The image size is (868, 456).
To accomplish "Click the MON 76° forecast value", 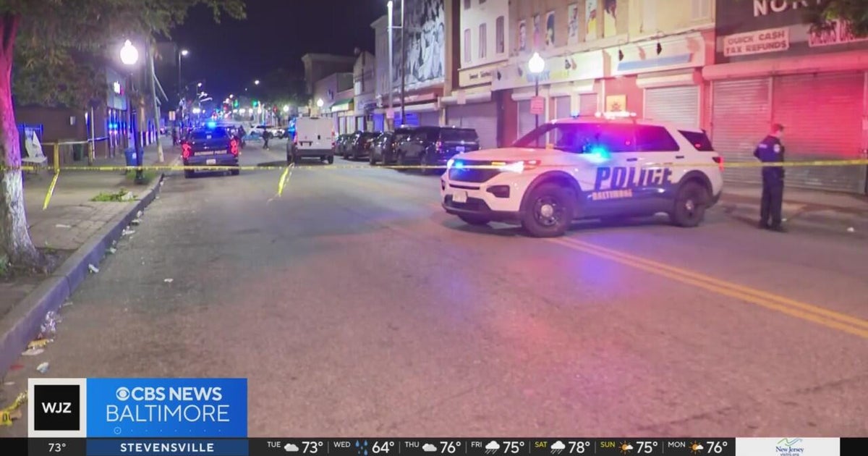I will [717, 447].
